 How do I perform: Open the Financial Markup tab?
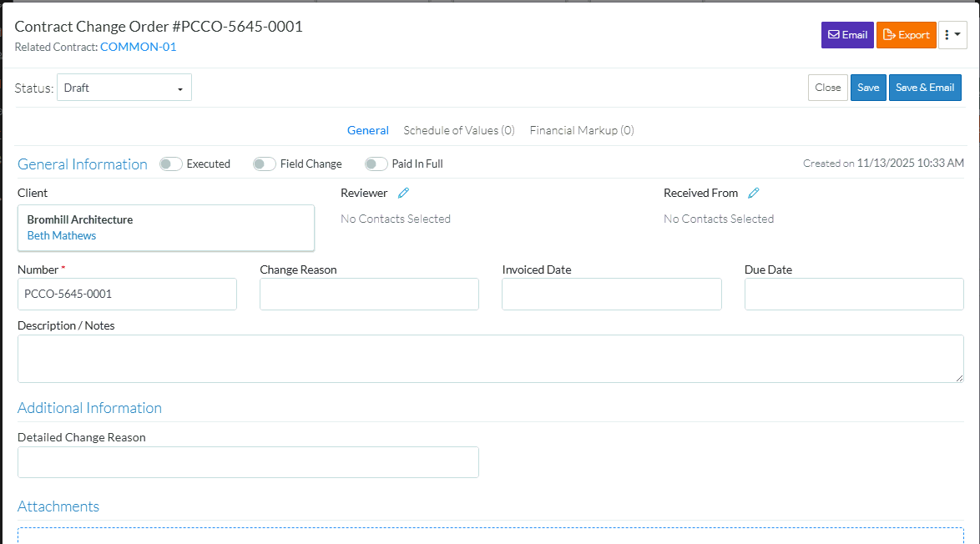click(581, 130)
